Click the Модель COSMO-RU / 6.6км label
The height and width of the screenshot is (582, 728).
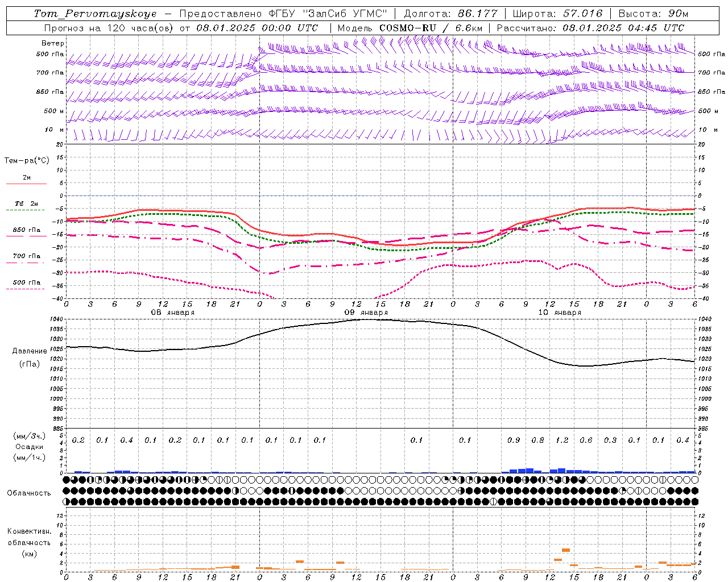tap(410, 28)
